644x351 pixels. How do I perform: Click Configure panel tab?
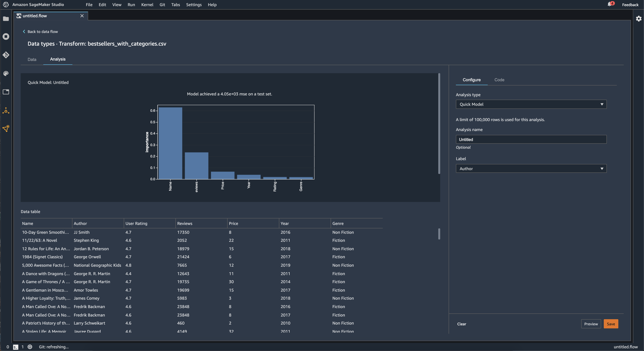pos(471,80)
